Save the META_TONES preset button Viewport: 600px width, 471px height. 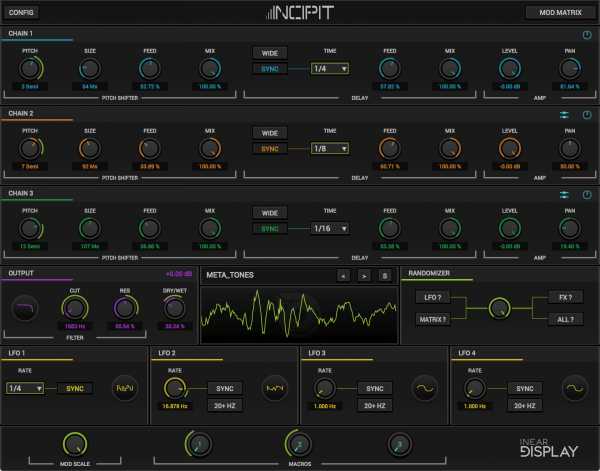tap(385, 276)
